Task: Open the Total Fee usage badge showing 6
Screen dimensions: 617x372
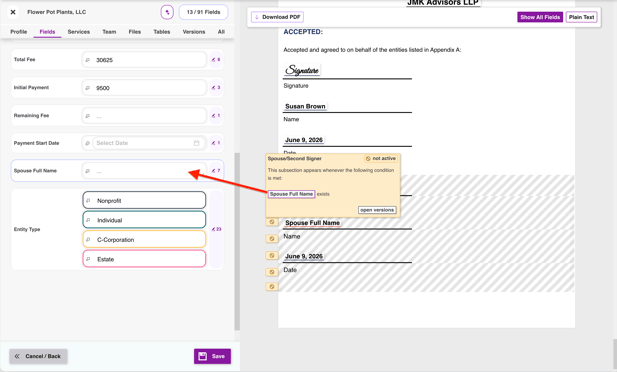Action: [x=216, y=60]
